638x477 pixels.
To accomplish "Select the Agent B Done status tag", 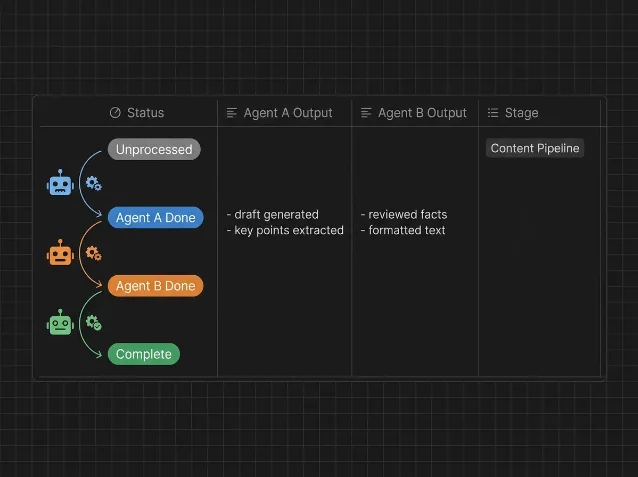I will (x=155, y=286).
